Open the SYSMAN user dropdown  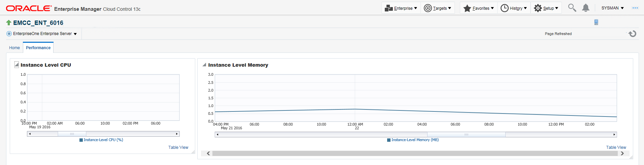[x=612, y=8]
